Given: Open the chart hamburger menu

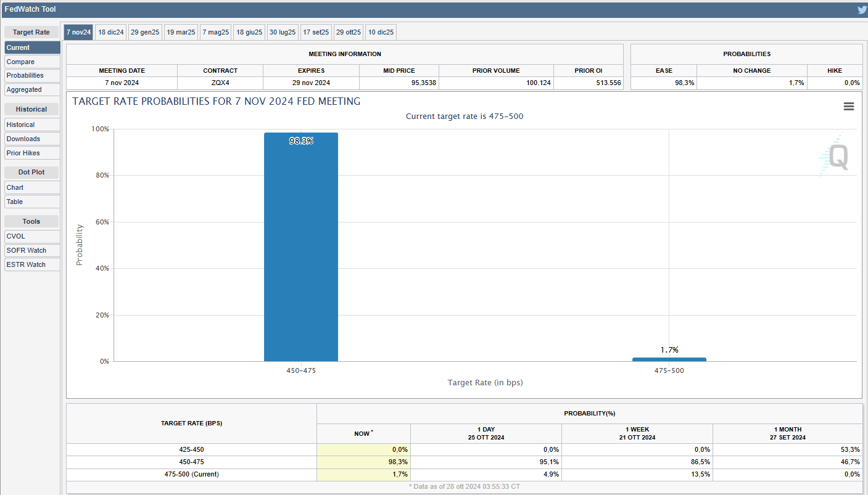Looking at the screenshot, I should 848,107.
